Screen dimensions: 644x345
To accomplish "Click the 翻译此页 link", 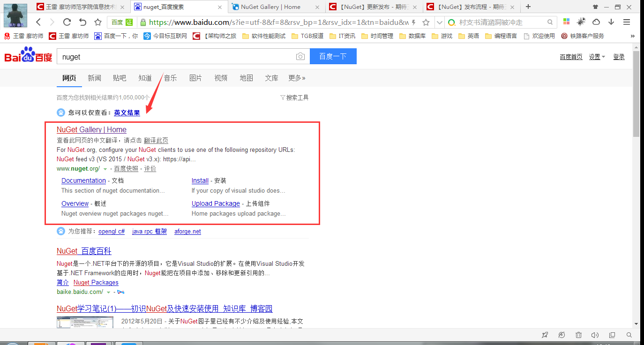I will [156, 140].
